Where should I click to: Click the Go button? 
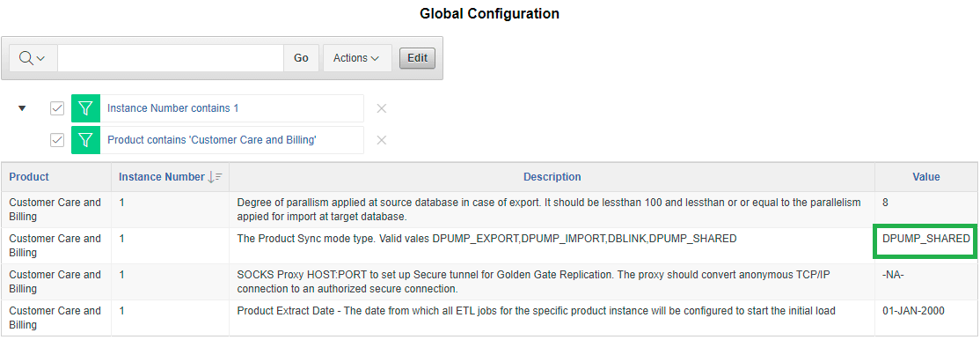tap(301, 57)
